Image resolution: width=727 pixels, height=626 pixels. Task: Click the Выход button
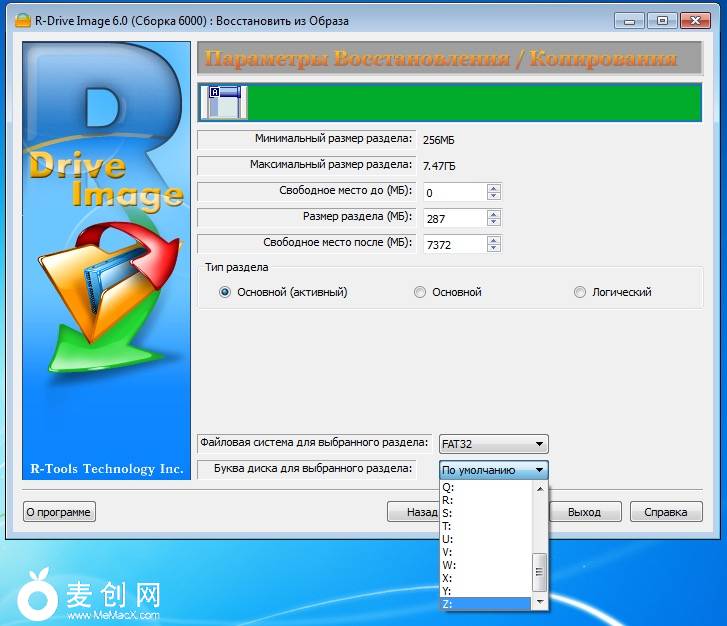[584, 512]
